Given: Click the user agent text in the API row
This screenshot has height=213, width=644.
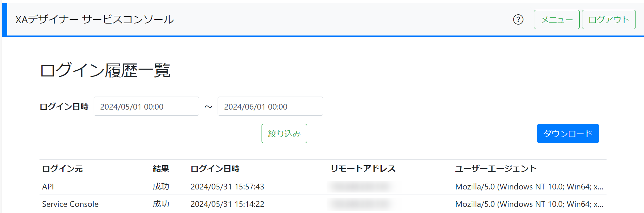Looking at the screenshot, I should (529, 187).
